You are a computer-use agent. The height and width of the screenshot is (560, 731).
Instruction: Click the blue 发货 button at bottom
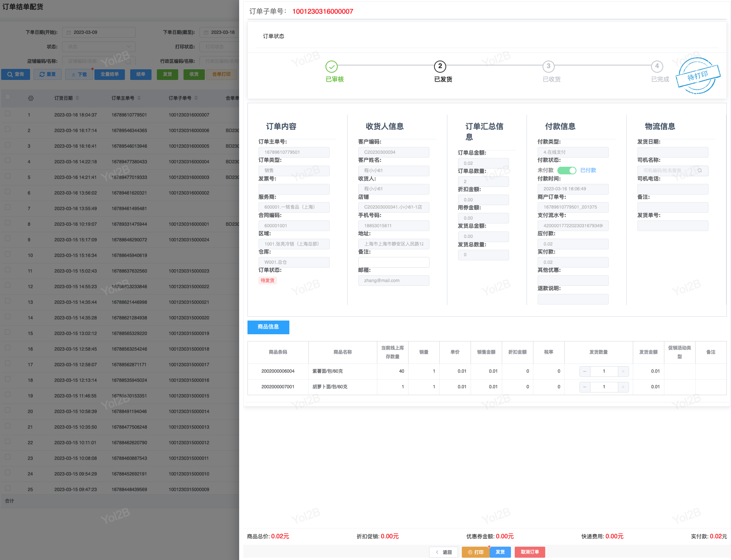(x=500, y=552)
